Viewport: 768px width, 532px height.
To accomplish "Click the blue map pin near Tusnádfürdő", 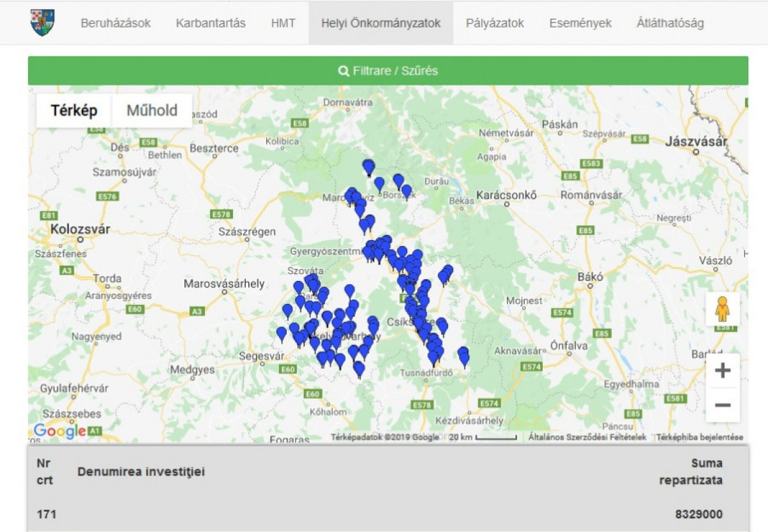I will click(433, 357).
